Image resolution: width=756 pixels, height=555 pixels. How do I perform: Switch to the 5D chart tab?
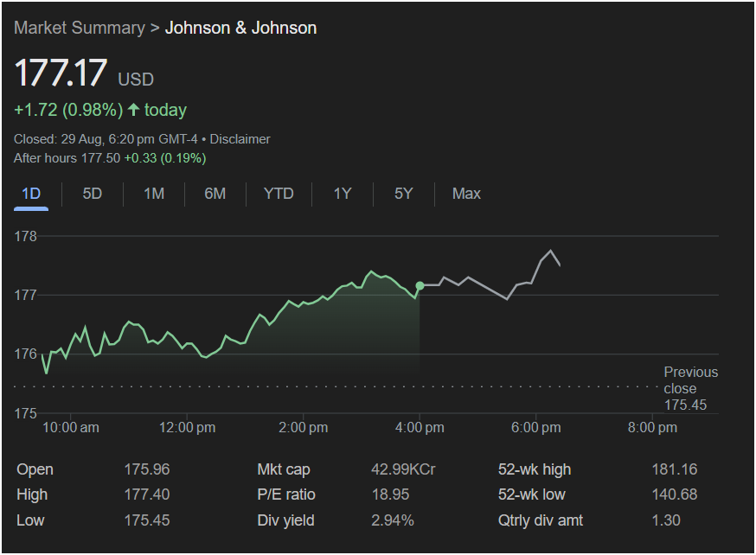click(92, 194)
